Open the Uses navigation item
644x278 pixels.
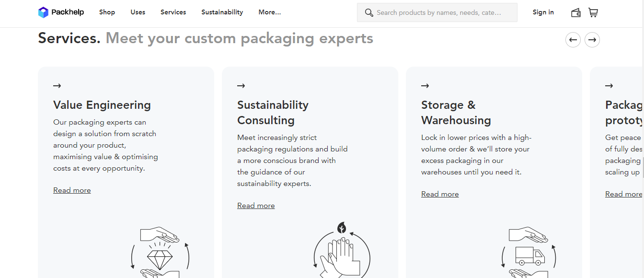pyautogui.click(x=138, y=12)
